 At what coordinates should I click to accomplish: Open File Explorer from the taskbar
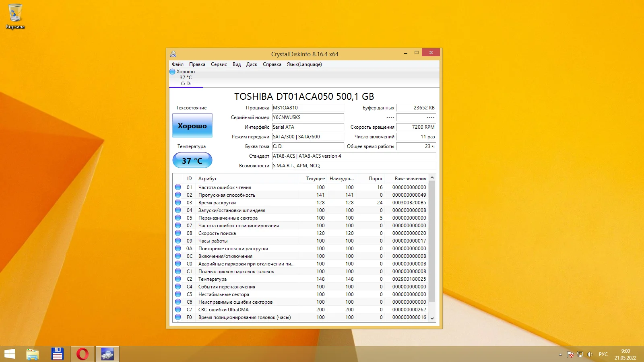point(33,354)
